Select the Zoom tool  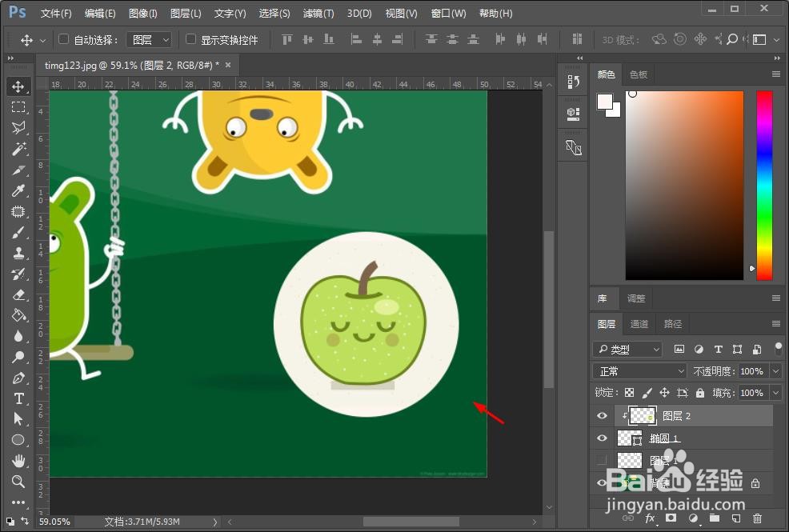18,482
